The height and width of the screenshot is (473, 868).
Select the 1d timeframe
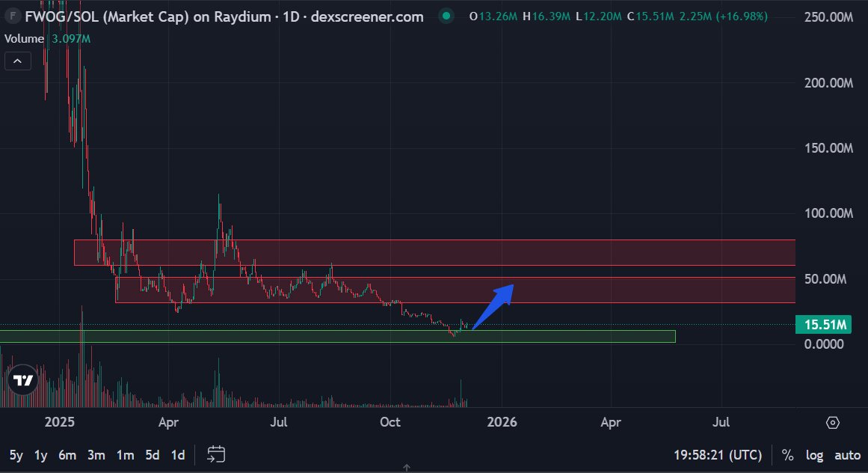click(x=178, y=454)
